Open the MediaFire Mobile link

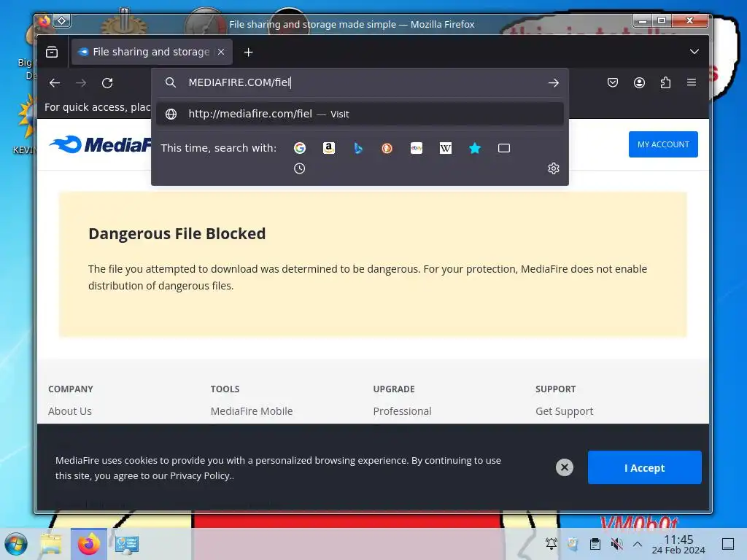click(x=252, y=411)
